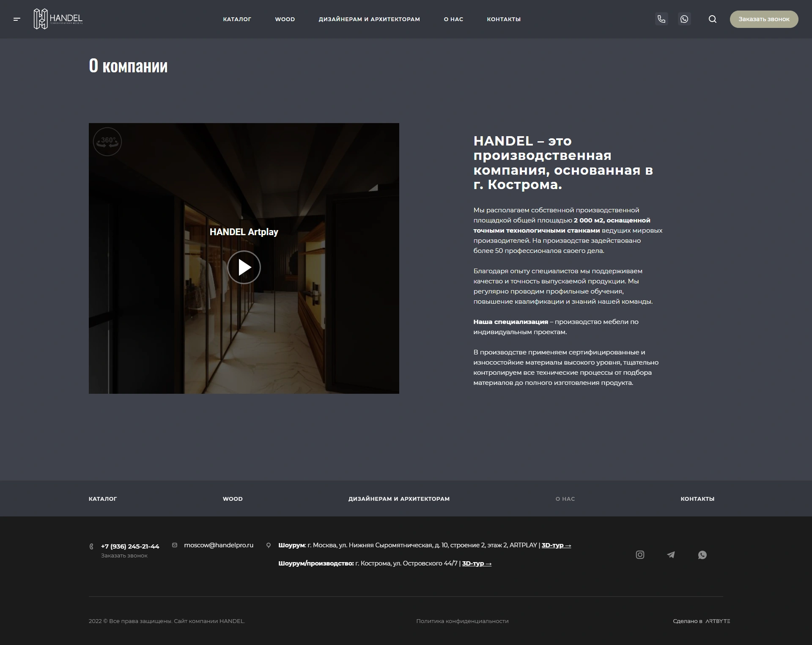The height and width of the screenshot is (645, 812).
Task: Open WOOD in top navigation
Action: click(x=285, y=19)
